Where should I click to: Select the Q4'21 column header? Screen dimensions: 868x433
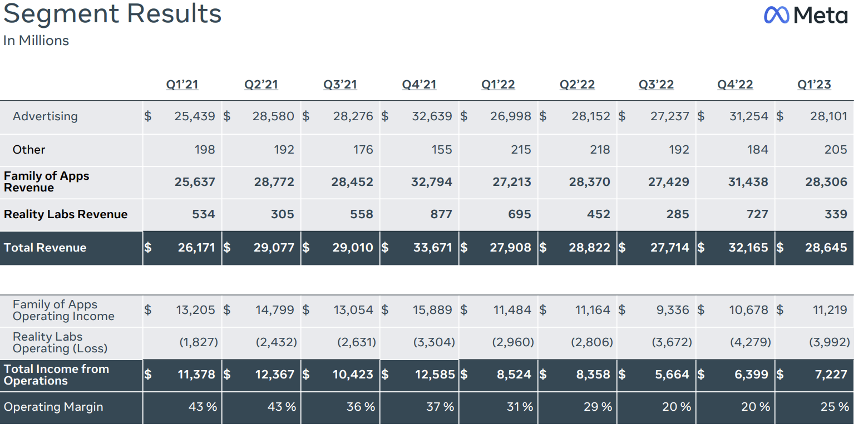pos(419,85)
